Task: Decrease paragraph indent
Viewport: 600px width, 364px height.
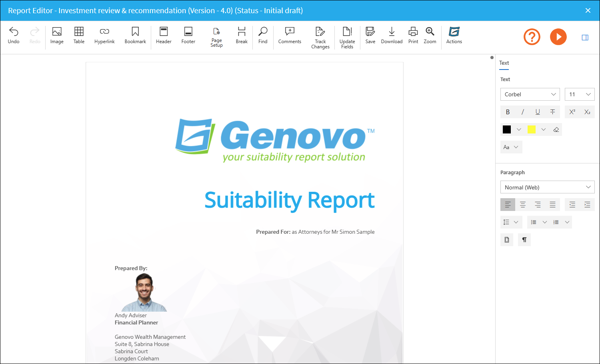Action: point(572,205)
